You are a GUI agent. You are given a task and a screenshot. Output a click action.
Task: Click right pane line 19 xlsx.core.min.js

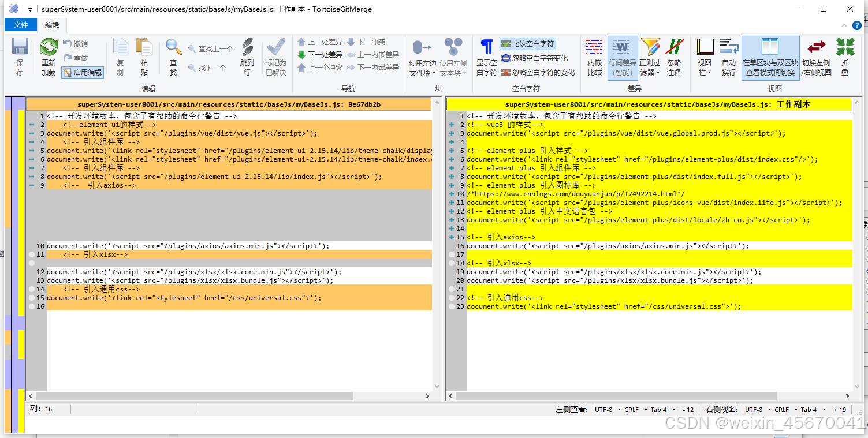[x=614, y=272]
